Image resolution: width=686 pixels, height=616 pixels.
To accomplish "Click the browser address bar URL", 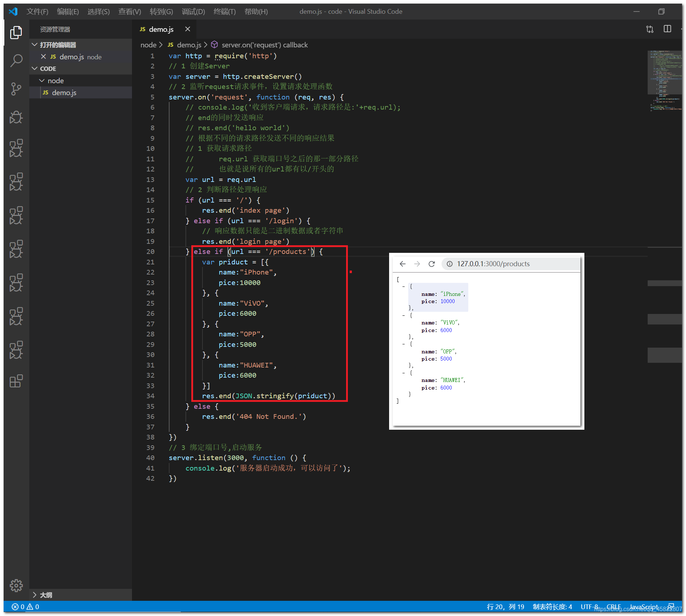I will [493, 264].
